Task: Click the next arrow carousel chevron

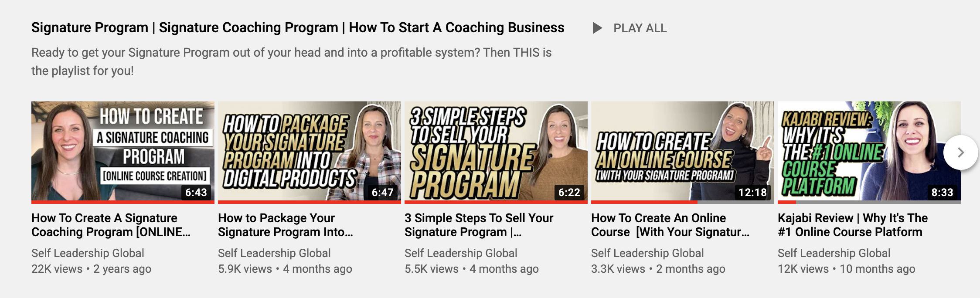Action: pyautogui.click(x=960, y=152)
